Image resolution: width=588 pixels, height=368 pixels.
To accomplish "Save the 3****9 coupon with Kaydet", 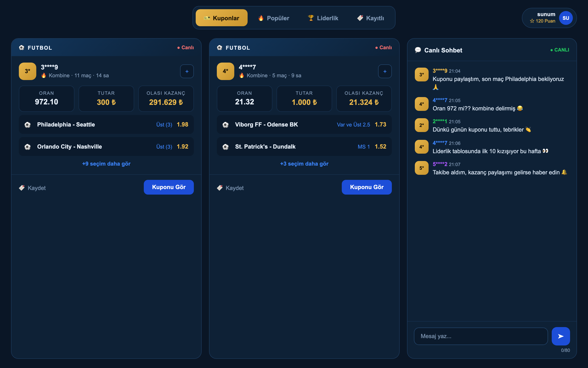I will (x=32, y=188).
